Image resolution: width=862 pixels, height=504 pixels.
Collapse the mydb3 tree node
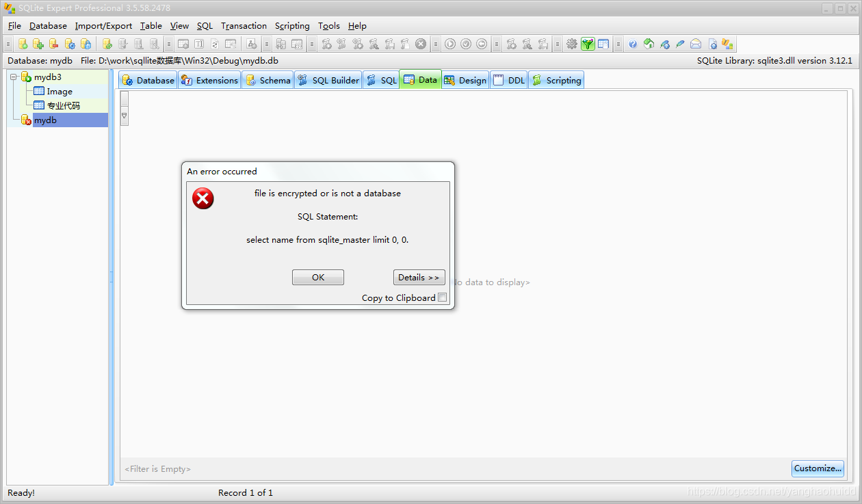14,77
